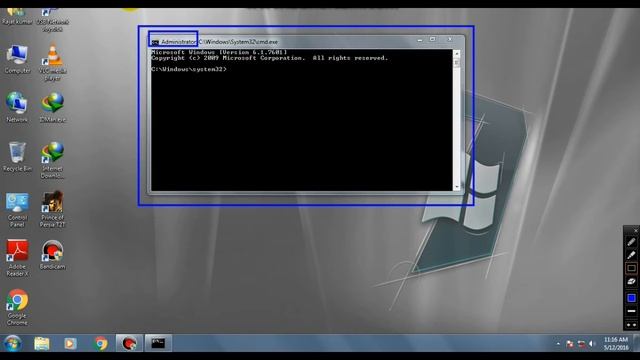Select the Recycle Bin icon
Image resolution: width=640 pixels, height=360 pixels.
[17, 157]
